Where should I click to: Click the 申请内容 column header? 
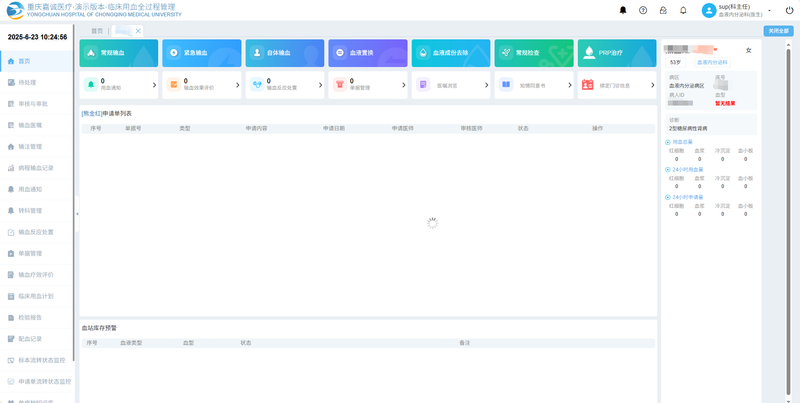coord(256,129)
